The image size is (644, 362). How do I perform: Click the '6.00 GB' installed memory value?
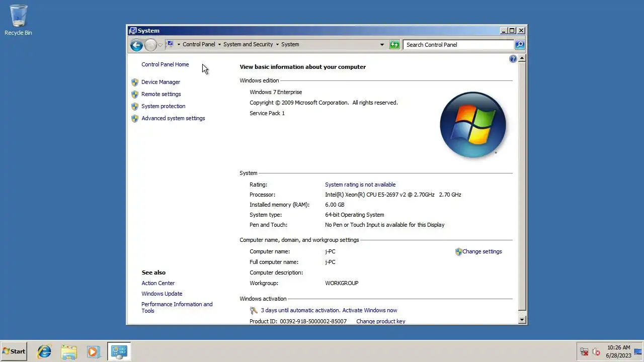pyautogui.click(x=335, y=205)
